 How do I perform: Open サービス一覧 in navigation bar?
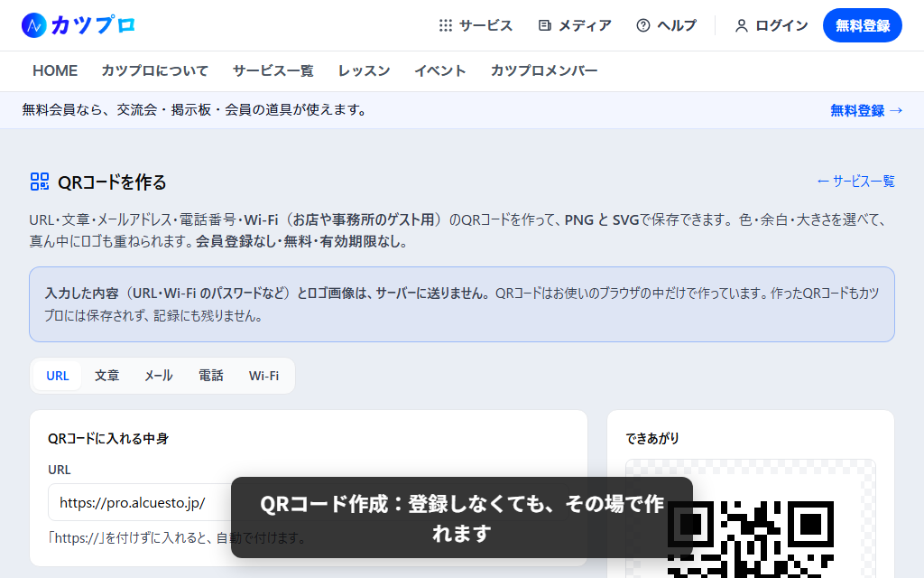pyautogui.click(x=273, y=70)
